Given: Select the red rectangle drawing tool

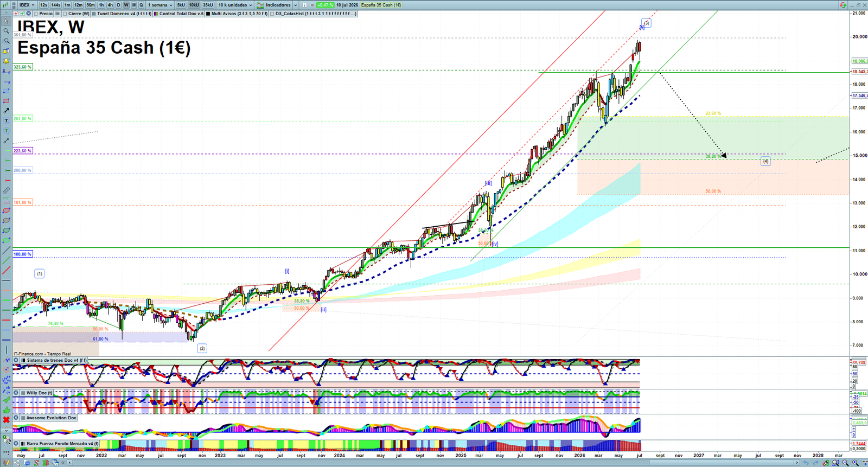Looking at the screenshot, I should point(6,100).
